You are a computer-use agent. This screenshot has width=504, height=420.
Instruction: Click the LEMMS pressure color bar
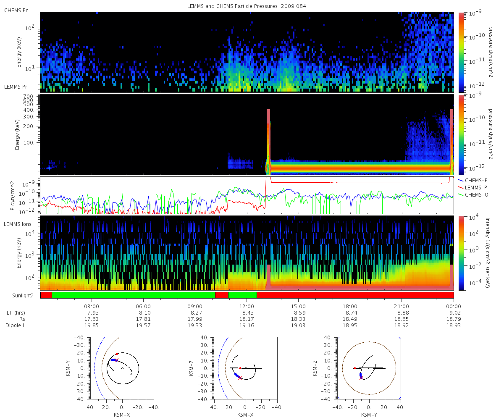tap(461, 134)
